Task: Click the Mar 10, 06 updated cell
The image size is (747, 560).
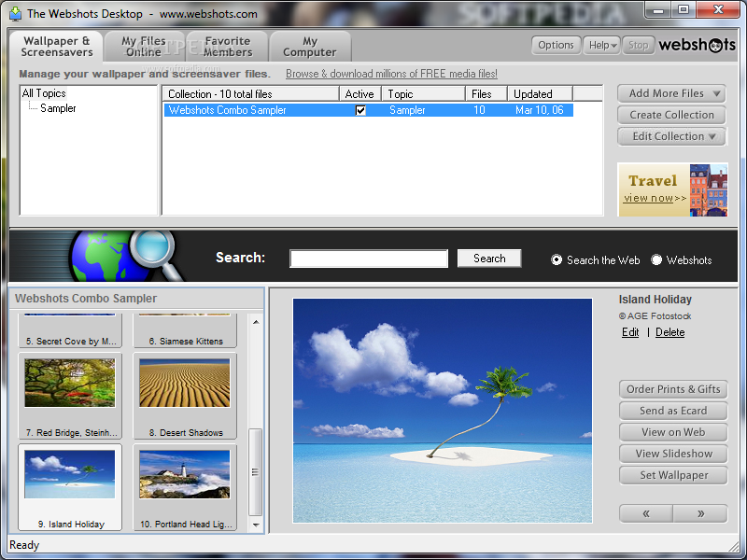Action: tap(540, 110)
